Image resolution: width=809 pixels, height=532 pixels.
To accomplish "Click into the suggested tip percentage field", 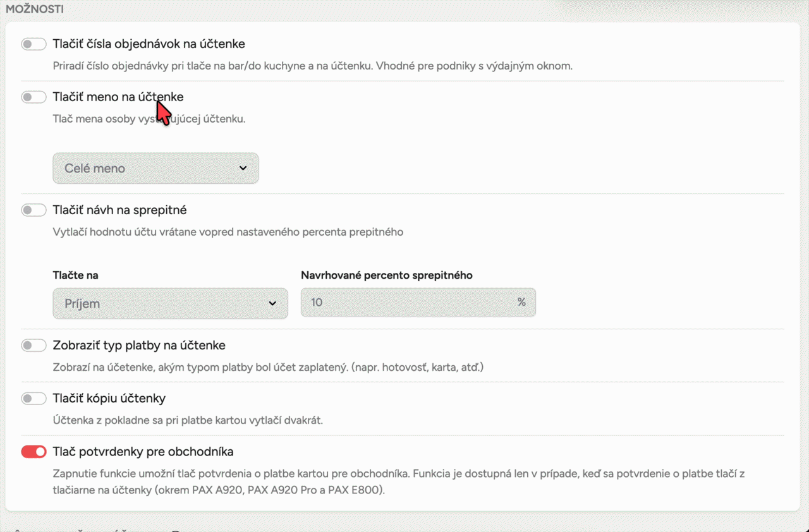I will pos(404,303).
